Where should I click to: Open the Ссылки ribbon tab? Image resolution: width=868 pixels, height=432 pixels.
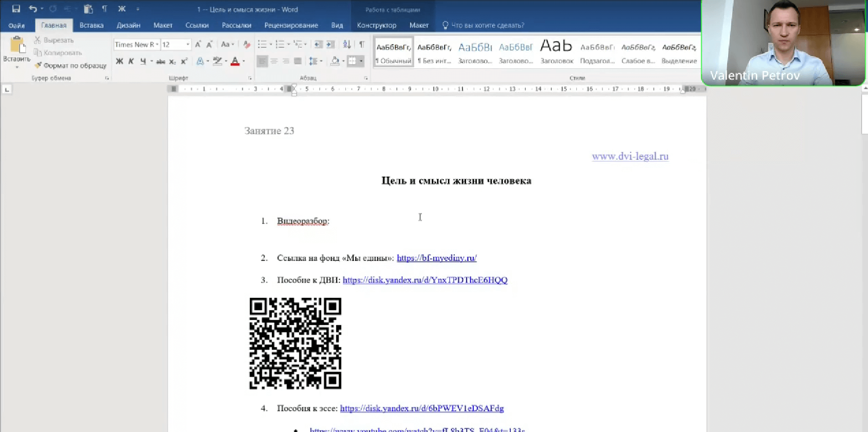(x=197, y=25)
